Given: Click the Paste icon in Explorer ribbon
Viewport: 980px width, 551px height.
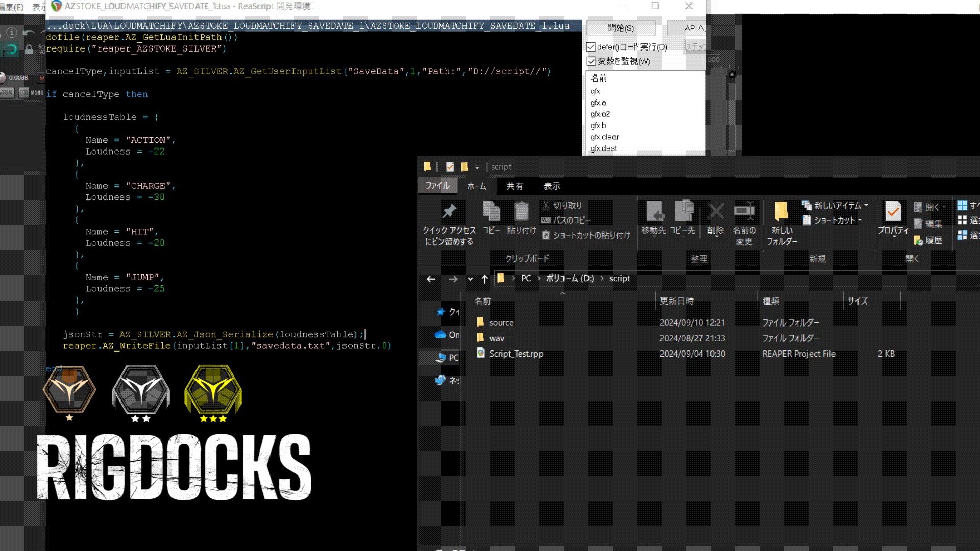Looking at the screenshot, I should 522,211.
